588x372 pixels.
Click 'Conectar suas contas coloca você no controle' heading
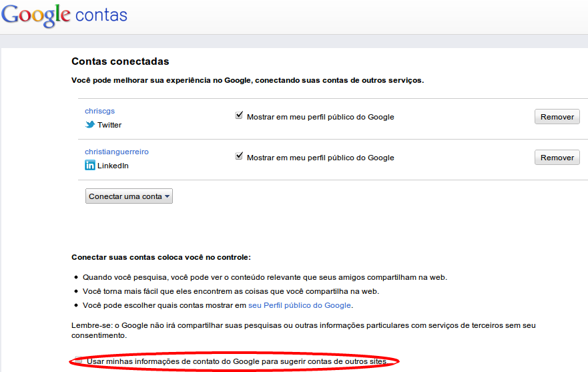[x=162, y=257]
